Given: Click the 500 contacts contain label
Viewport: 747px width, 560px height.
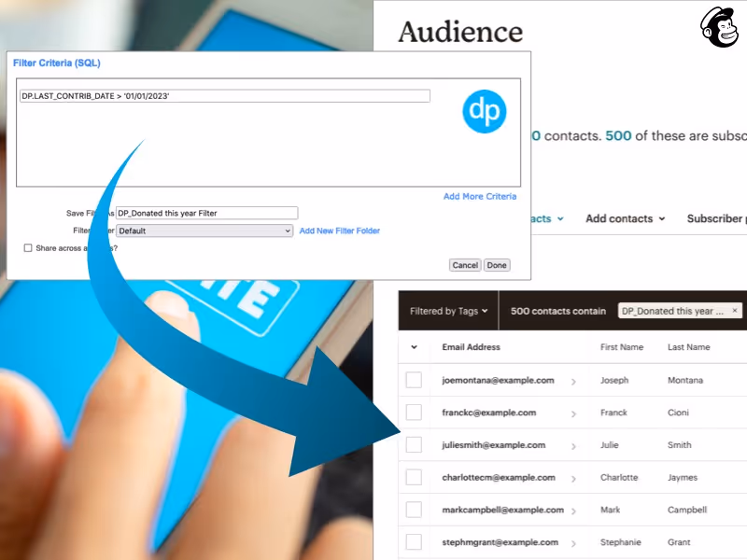Looking at the screenshot, I should click(557, 311).
